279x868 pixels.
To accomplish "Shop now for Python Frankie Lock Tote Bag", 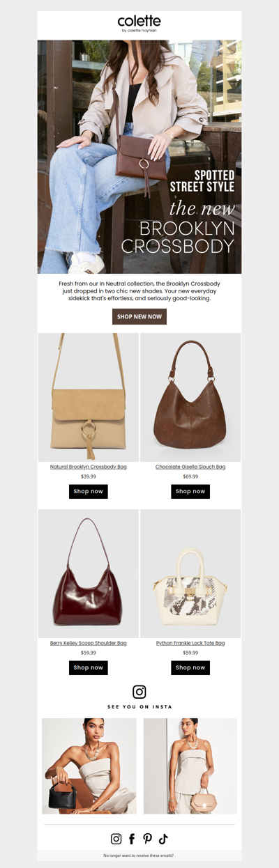I will [x=190, y=668].
